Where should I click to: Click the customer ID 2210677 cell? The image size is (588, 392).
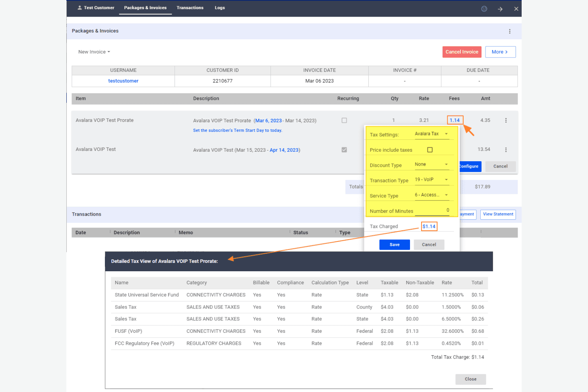[222, 81]
